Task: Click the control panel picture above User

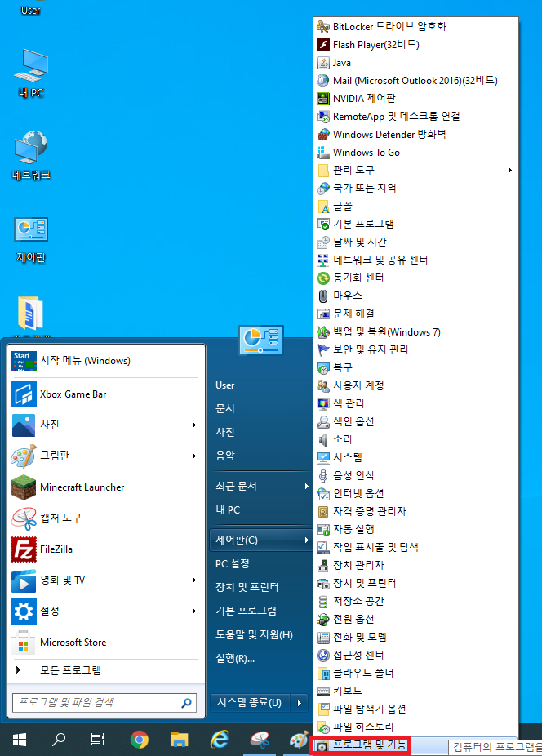Action: pos(261,340)
